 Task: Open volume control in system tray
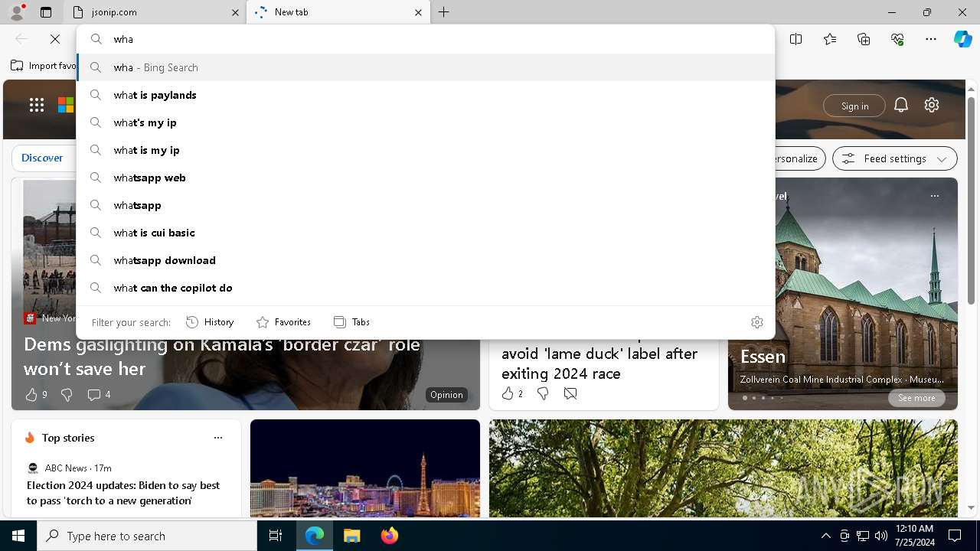[x=881, y=536]
